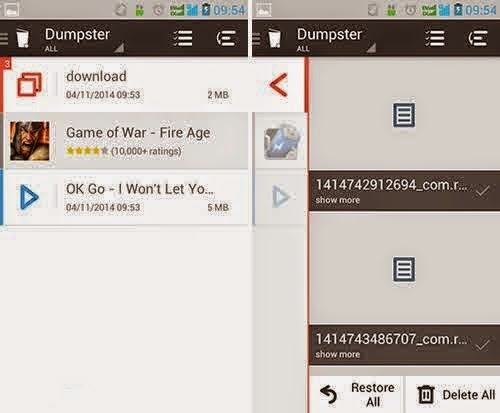Tap the filename 1414743486707_com.r
The image size is (500, 413).
(391, 339)
